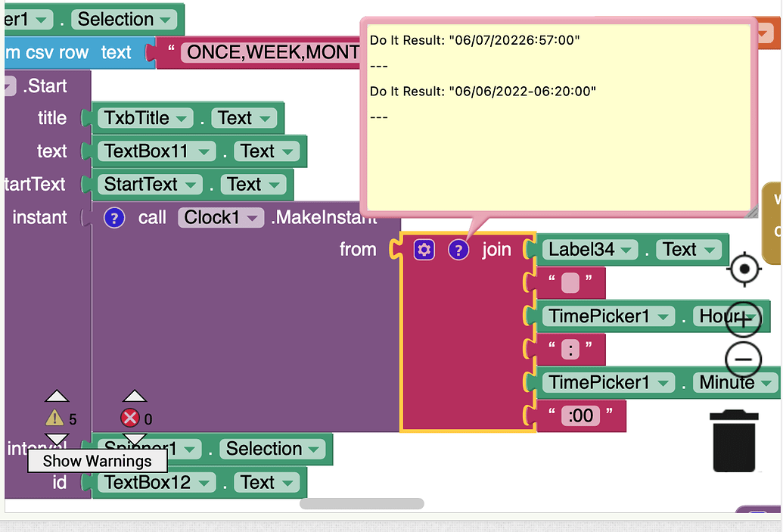
Task: Open the TxbTitle component dropdown
Action: [x=182, y=117]
